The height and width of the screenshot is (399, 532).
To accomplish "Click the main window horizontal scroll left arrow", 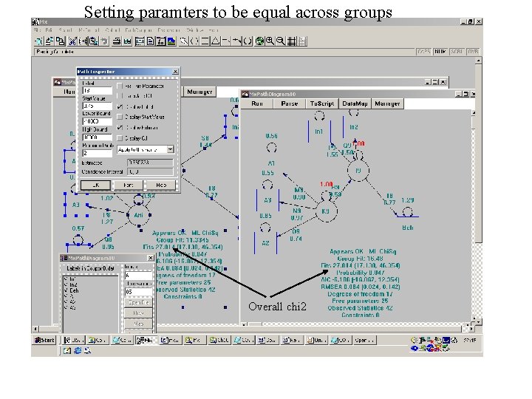I will (x=35, y=329).
